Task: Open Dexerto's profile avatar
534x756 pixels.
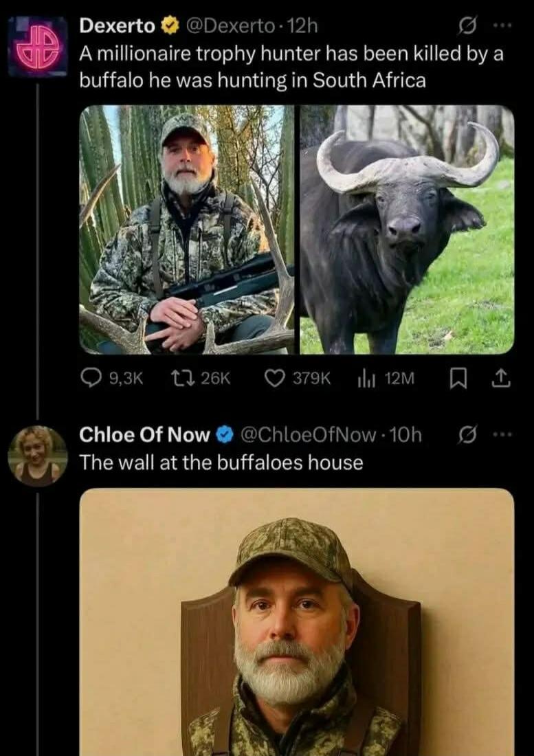Action: click(37, 47)
